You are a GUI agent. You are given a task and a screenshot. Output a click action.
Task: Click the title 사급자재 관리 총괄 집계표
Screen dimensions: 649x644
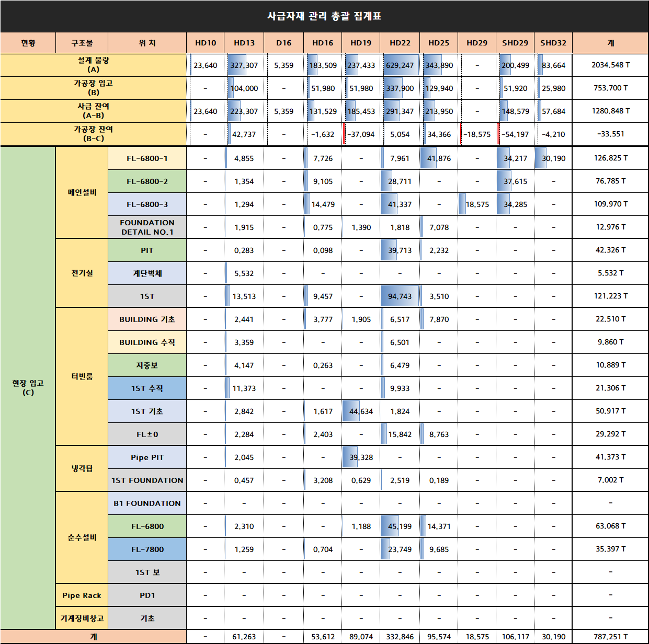[324, 16]
